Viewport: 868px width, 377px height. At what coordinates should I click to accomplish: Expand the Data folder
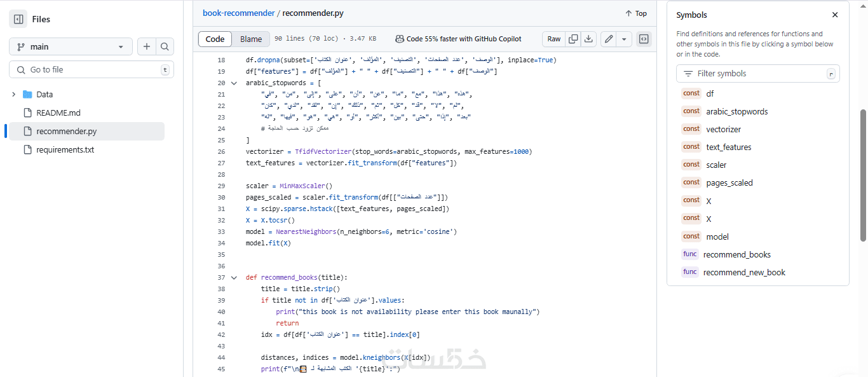14,94
